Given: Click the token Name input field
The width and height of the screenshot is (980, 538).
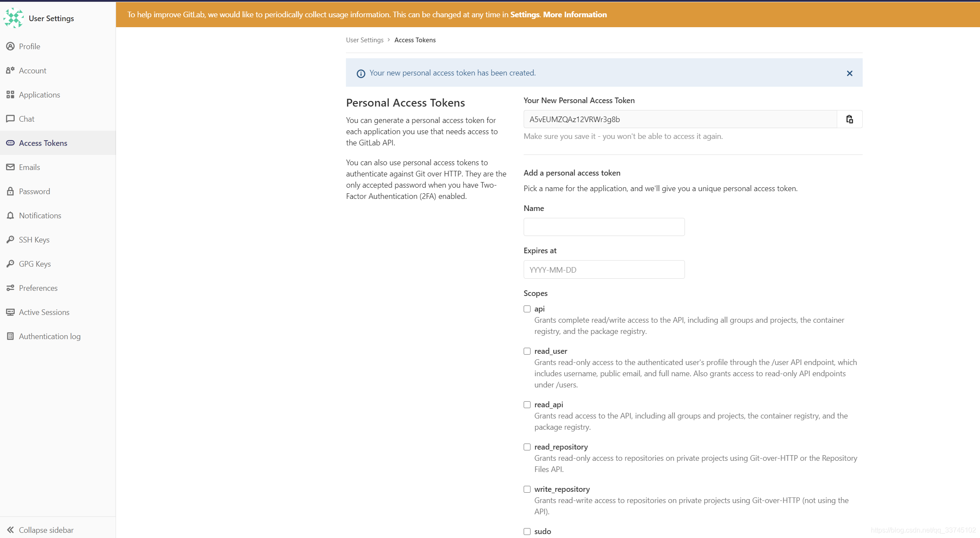Looking at the screenshot, I should click(604, 227).
